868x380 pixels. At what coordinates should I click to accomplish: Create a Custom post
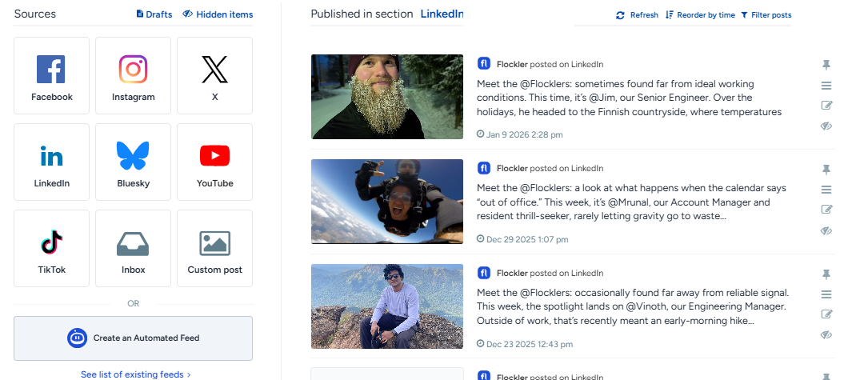click(214, 248)
